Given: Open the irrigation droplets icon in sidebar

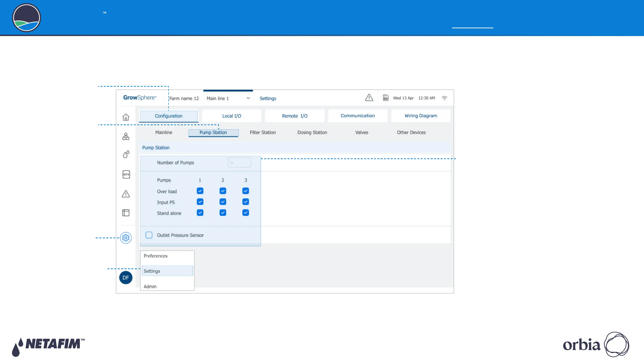Looking at the screenshot, I should point(126,154).
